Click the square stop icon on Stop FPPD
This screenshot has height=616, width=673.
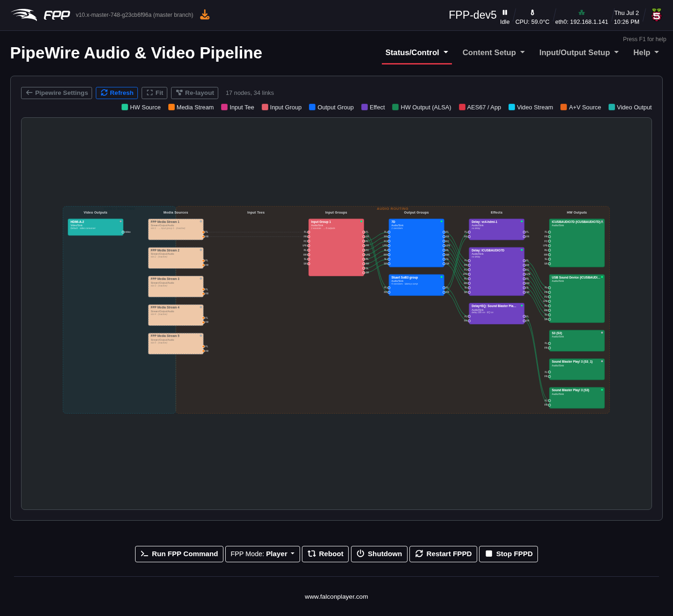[489, 553]
